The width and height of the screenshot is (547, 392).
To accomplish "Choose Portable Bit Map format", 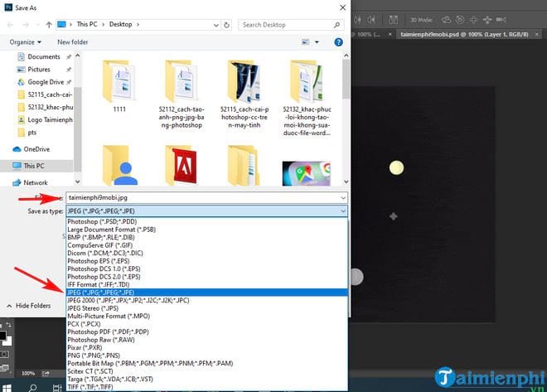I will click(207, 363).
